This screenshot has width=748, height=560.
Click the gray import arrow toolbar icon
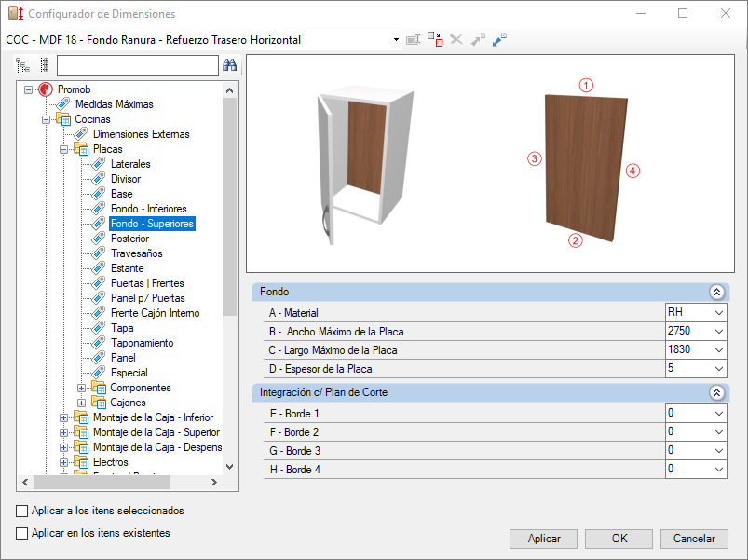pyautogui.click(x=478, y=39)
